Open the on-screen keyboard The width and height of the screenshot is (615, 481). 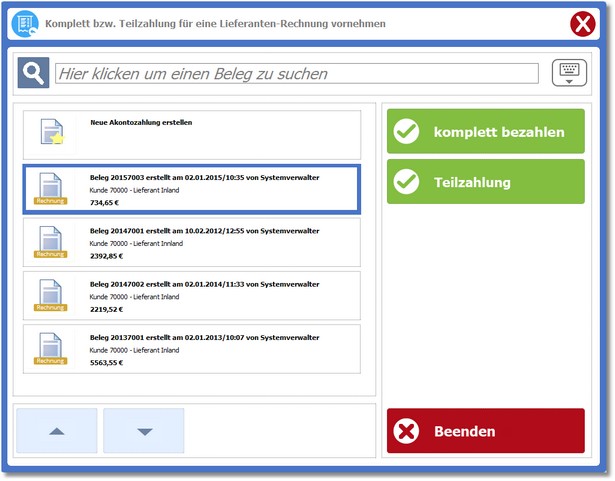(x=569, y=72)
